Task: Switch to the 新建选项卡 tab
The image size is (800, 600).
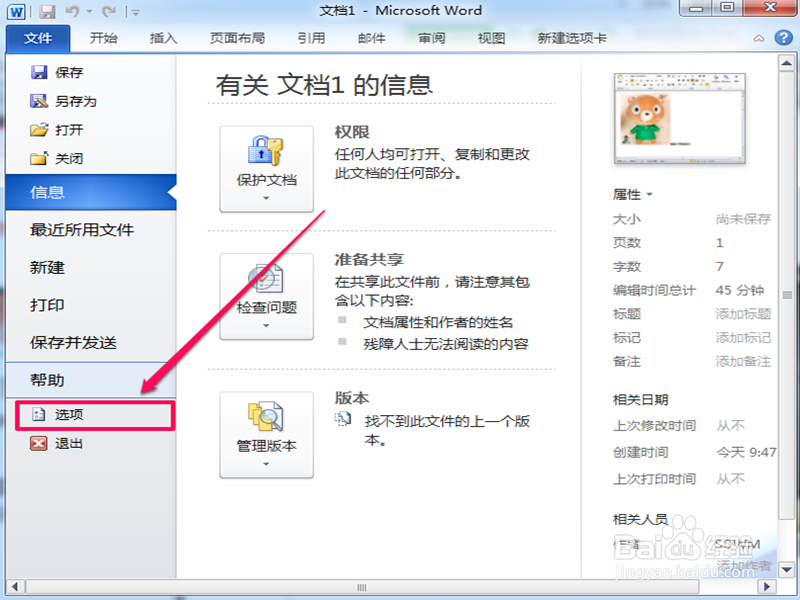Action: tap(572, 38)
